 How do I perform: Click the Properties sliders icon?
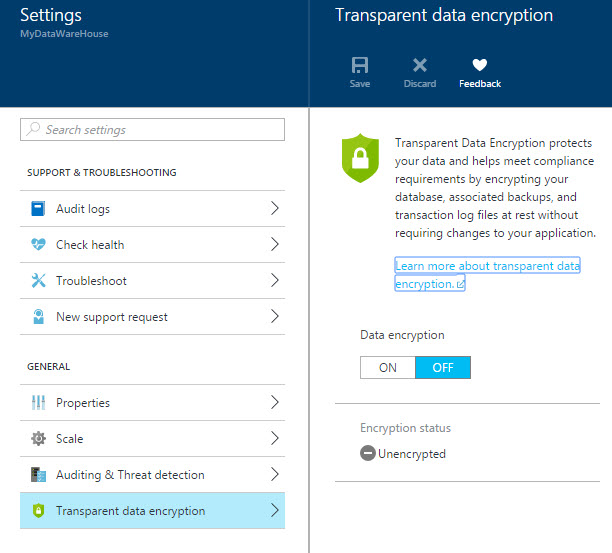pos(38,403)
